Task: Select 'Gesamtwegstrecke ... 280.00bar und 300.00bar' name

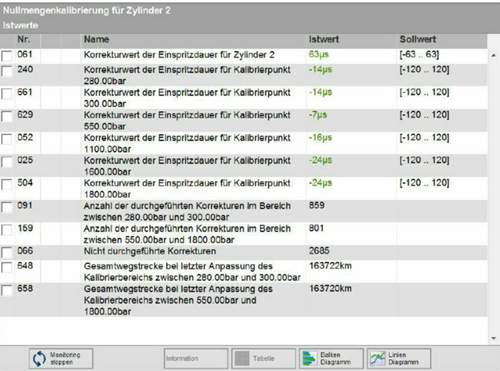Action: [x=192, y=272]
